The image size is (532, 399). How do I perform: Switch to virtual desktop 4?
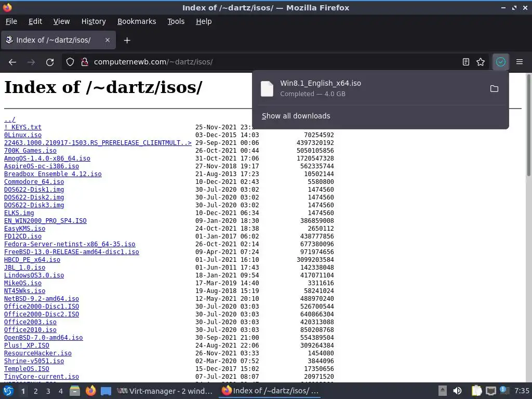61,391
